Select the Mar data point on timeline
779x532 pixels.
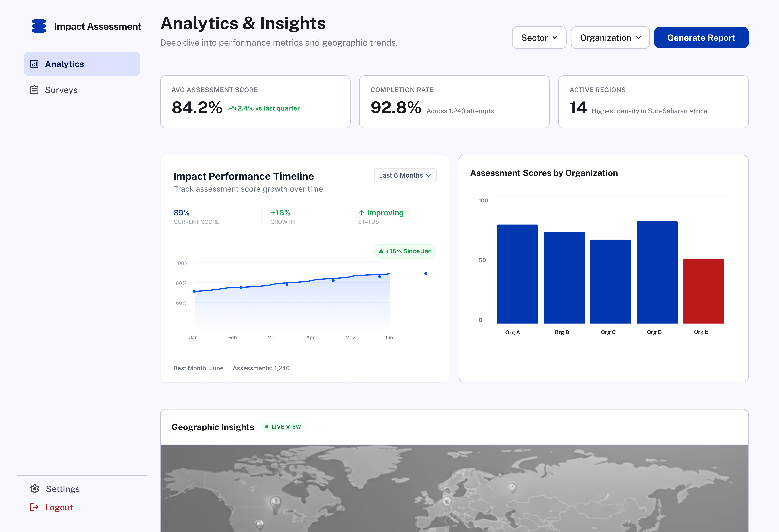pos(287,284)
